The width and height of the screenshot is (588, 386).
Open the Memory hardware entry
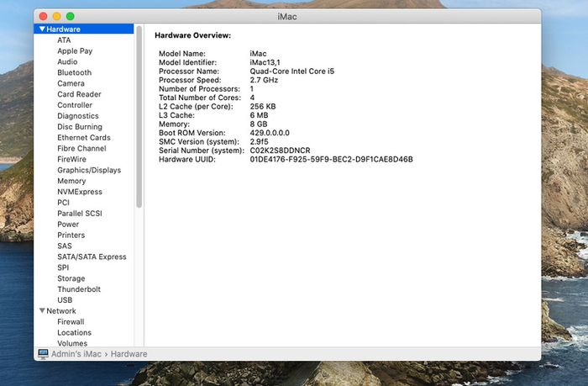tap(71, 181)
